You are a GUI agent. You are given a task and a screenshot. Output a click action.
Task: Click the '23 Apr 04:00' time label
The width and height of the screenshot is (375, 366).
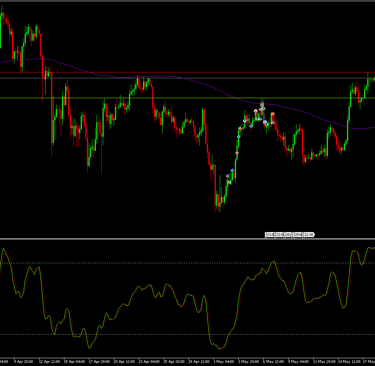click(149, 361)
